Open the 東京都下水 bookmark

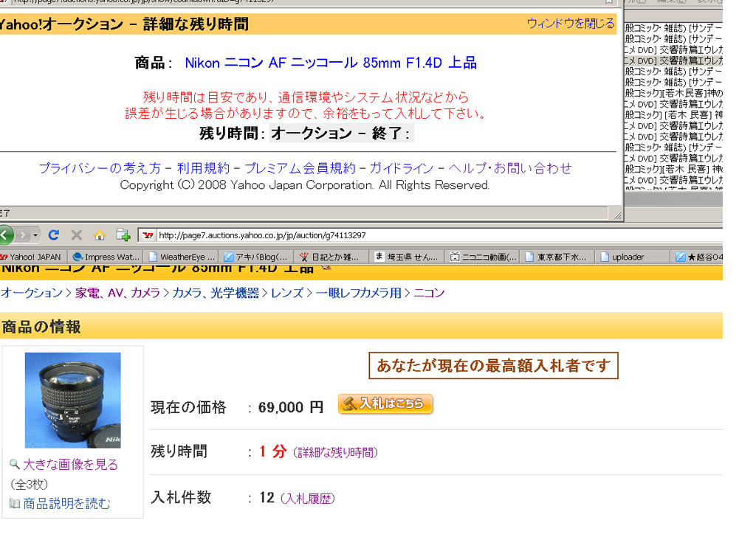point(556,257)
